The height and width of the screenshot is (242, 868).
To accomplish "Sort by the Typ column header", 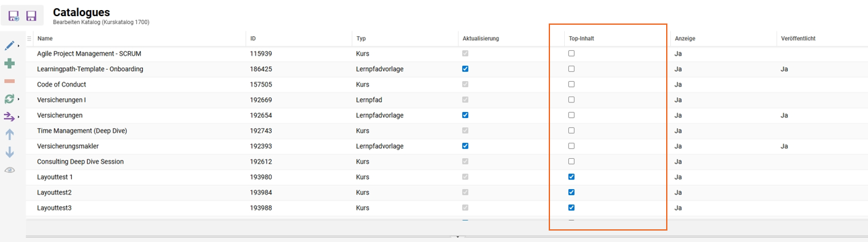I will pos(361,39).
